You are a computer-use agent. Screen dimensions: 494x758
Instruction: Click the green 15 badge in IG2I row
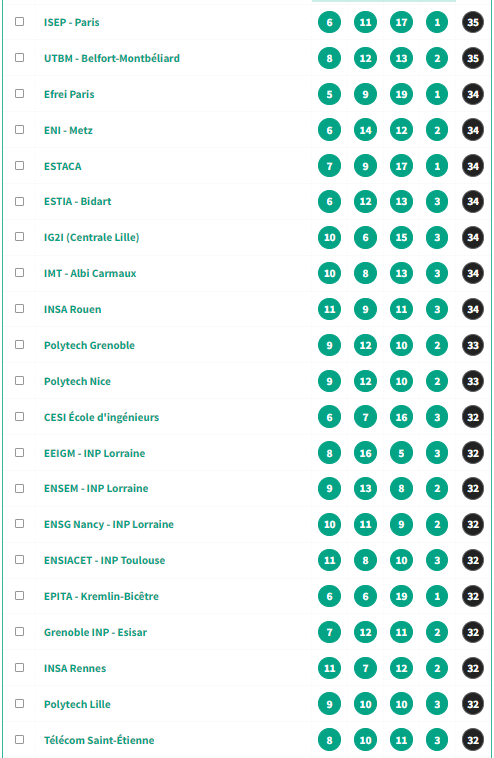(x=401, y=237)
